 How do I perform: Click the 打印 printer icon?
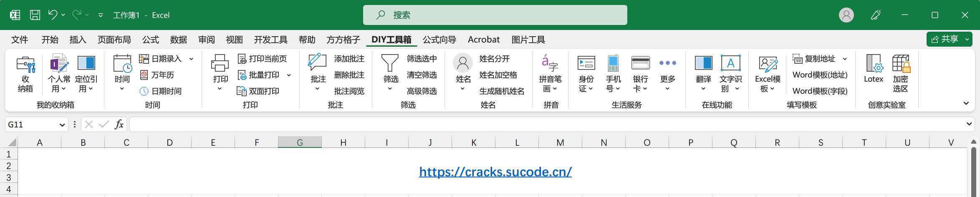[x=220, y=63]
